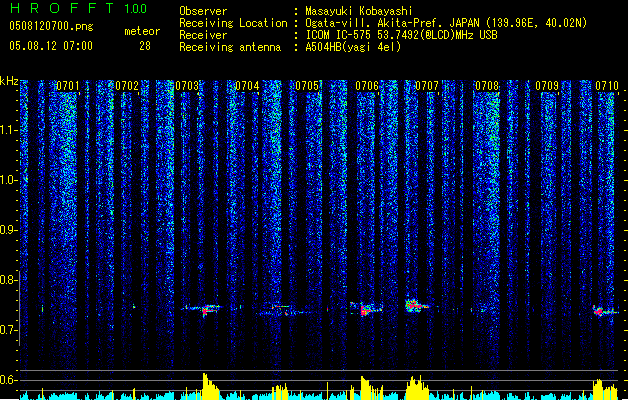Click the Observer label

coord(203,11)
